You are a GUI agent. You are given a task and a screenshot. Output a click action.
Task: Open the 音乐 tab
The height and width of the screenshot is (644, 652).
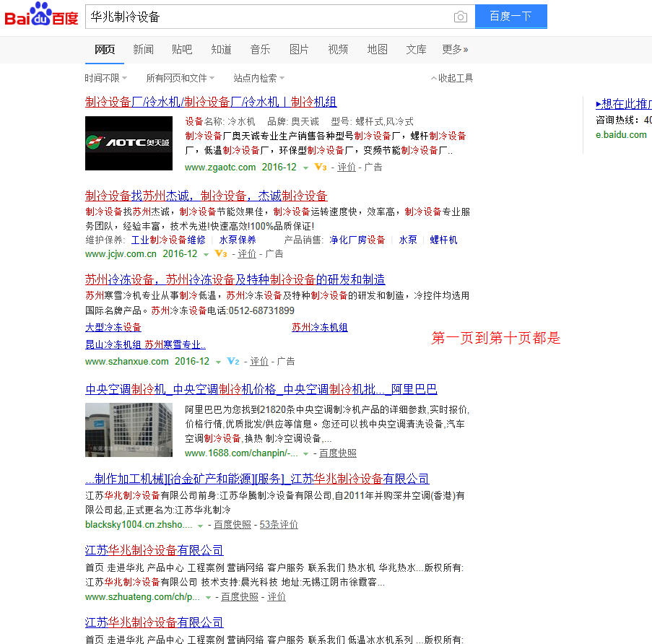261,50
